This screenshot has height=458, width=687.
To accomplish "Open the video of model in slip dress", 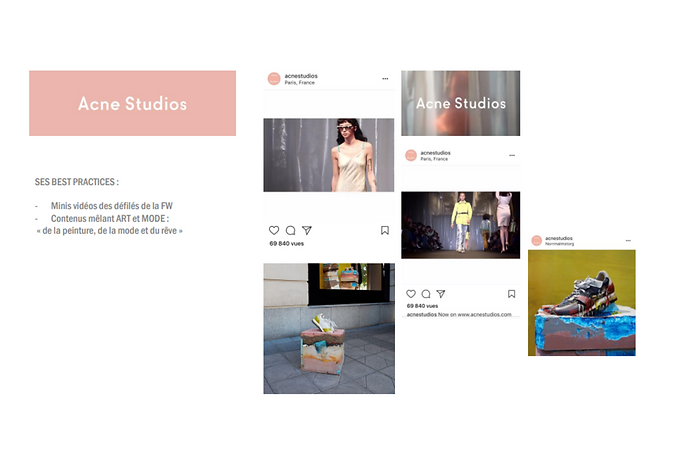I will [x=329, y=155].
